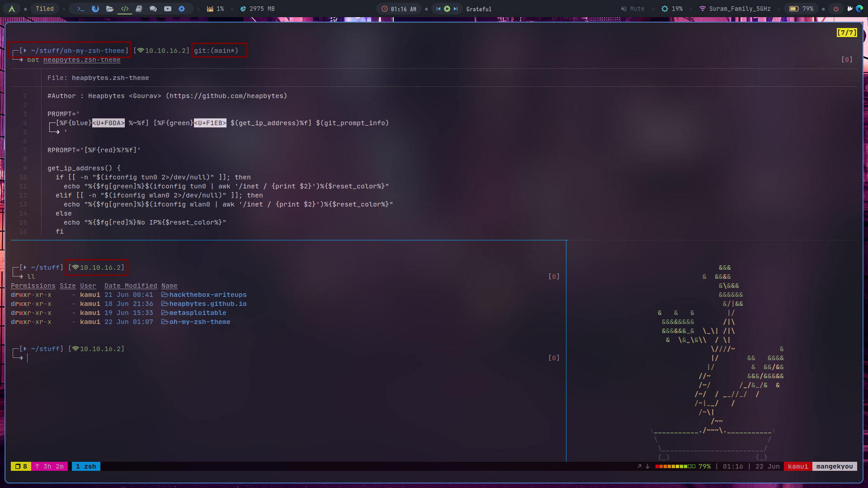This screenshot has height=488, width=868.
Task: Open the Firefox browser workspace icon
Action: click(95, 9)
